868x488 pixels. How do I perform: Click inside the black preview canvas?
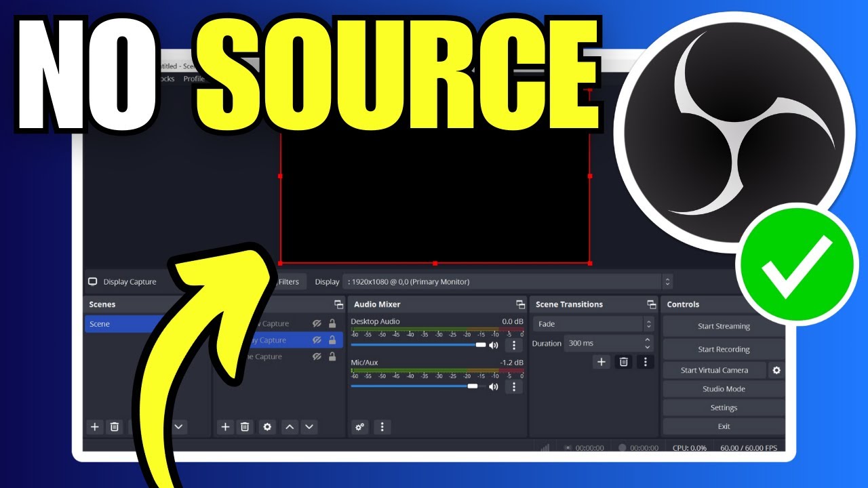435,197
